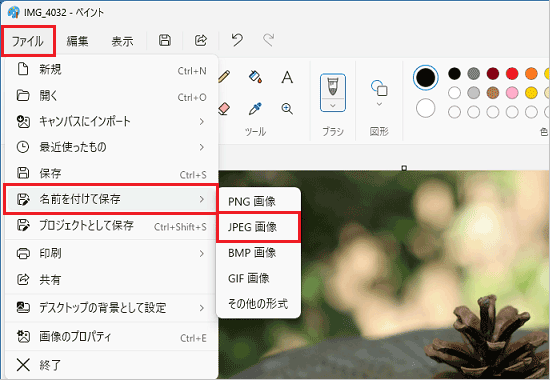
Task: Choose 新規 from the file menu
Action: coord(112,69)
